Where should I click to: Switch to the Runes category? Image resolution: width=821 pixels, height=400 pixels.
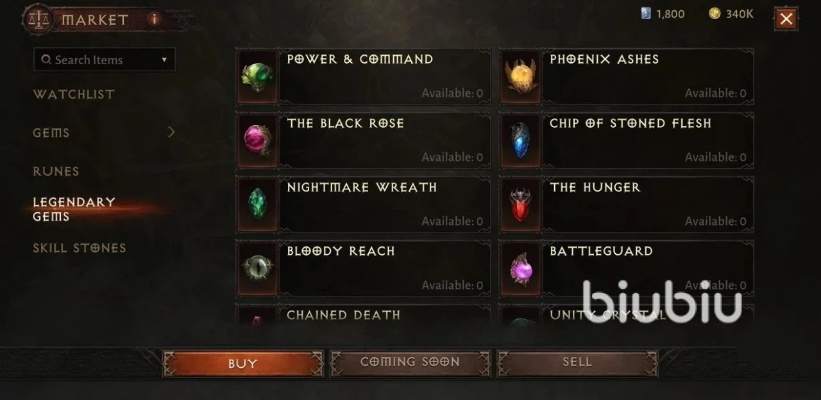tap(56, 172)
